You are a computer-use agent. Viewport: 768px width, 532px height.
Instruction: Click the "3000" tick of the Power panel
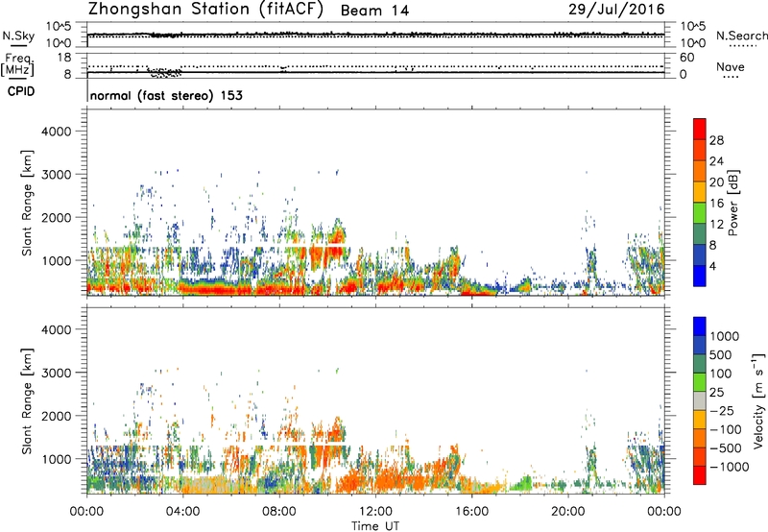click(x=57, y=175)
